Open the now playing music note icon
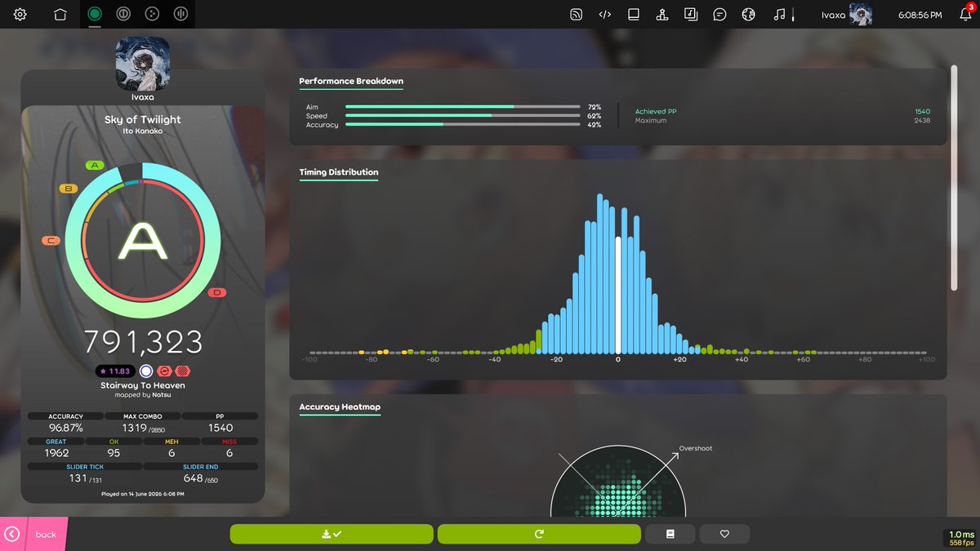The image size is (980, 551). click(779, 14)
